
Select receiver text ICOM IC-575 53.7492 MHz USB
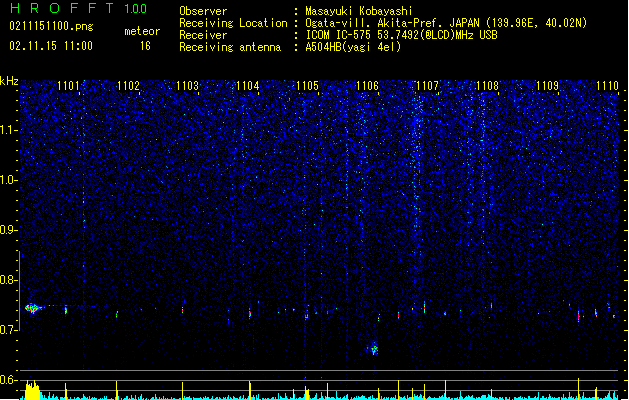click(x=402, y=35)
